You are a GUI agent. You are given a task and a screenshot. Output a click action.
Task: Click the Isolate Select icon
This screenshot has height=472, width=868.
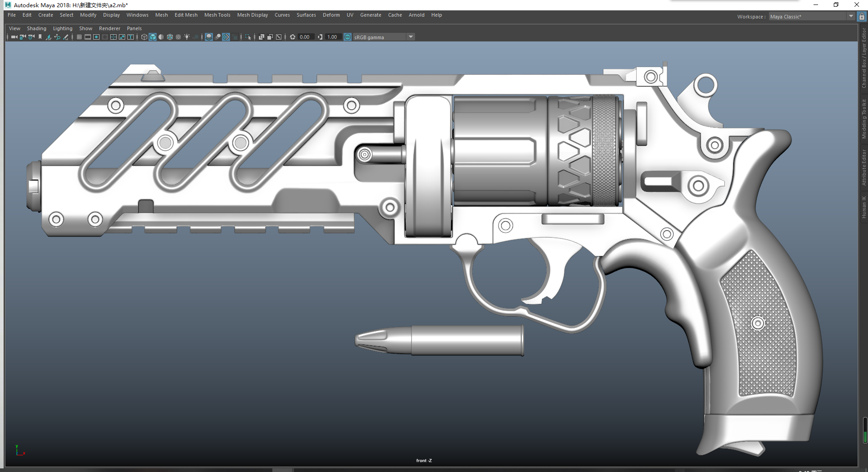click(248, 37)
